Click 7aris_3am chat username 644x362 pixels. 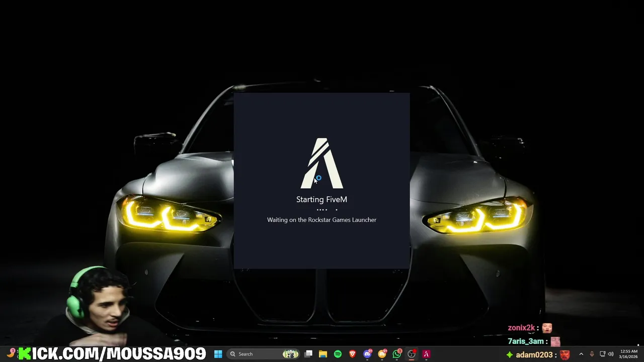pos(526,341)
